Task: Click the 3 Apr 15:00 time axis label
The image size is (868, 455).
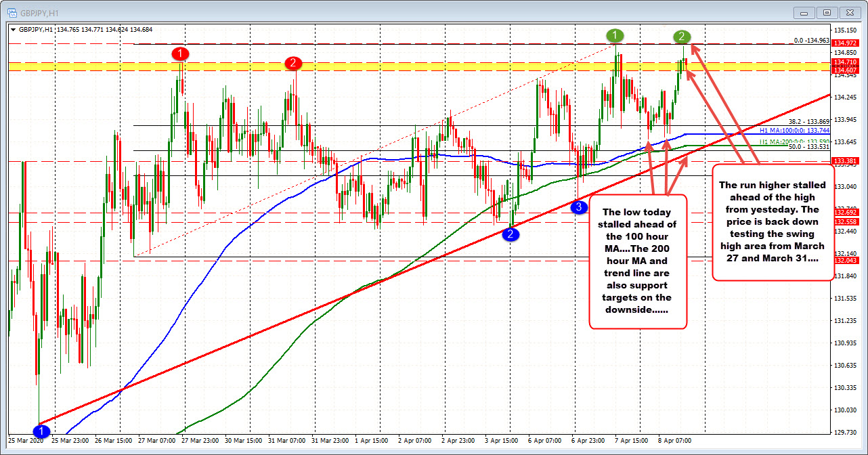Action: [x=503, y=440]
